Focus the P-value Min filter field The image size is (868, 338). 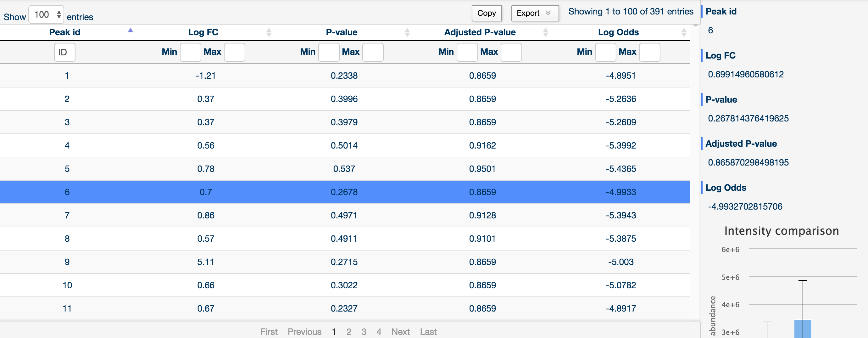(x=329, y=52)
